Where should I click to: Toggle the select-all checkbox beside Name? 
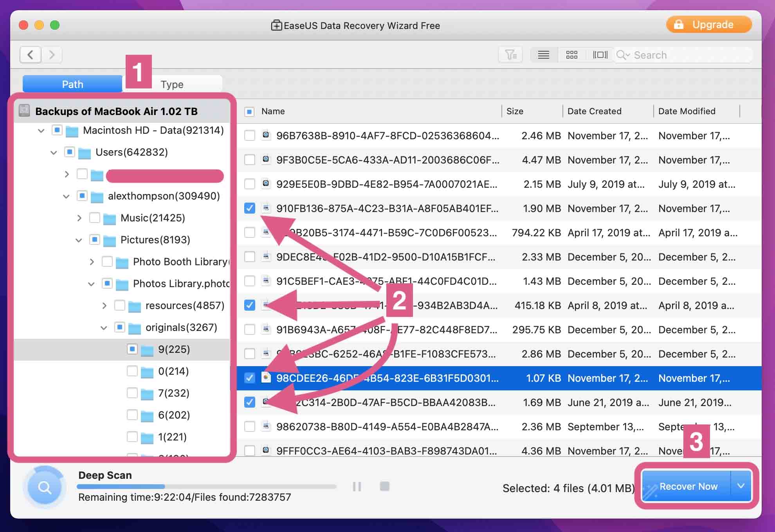(x=249, y=111)
